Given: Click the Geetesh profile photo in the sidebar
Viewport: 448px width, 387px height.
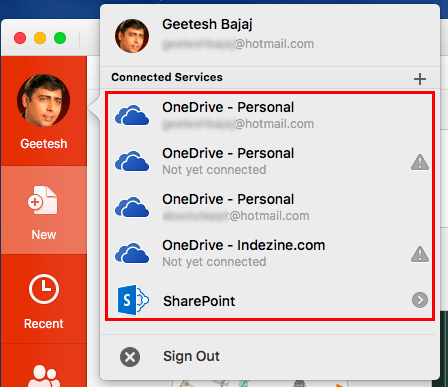Looking at the screenshot, I should pos(43,100).
